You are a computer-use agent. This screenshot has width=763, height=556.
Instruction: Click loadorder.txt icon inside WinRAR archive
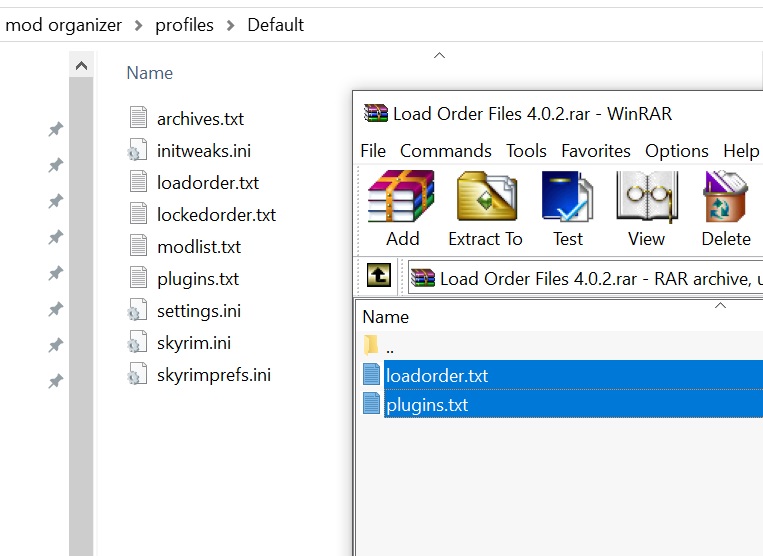[x=371, y=375]
